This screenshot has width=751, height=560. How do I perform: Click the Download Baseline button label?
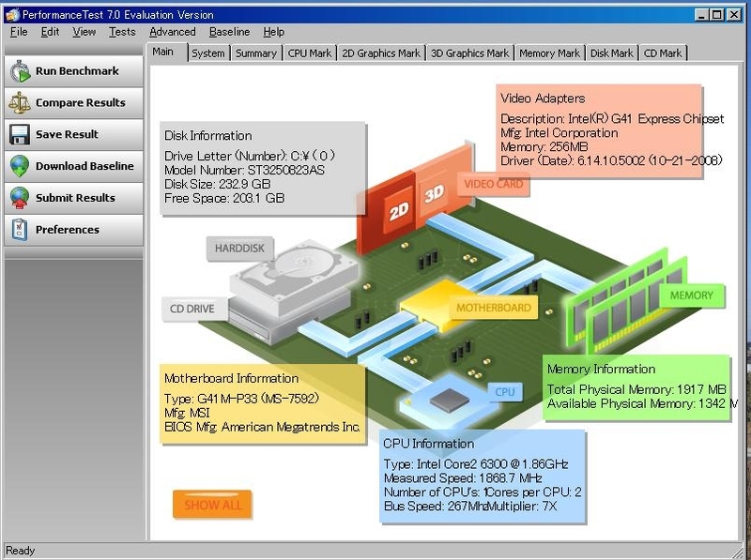(x=84, y=166)
